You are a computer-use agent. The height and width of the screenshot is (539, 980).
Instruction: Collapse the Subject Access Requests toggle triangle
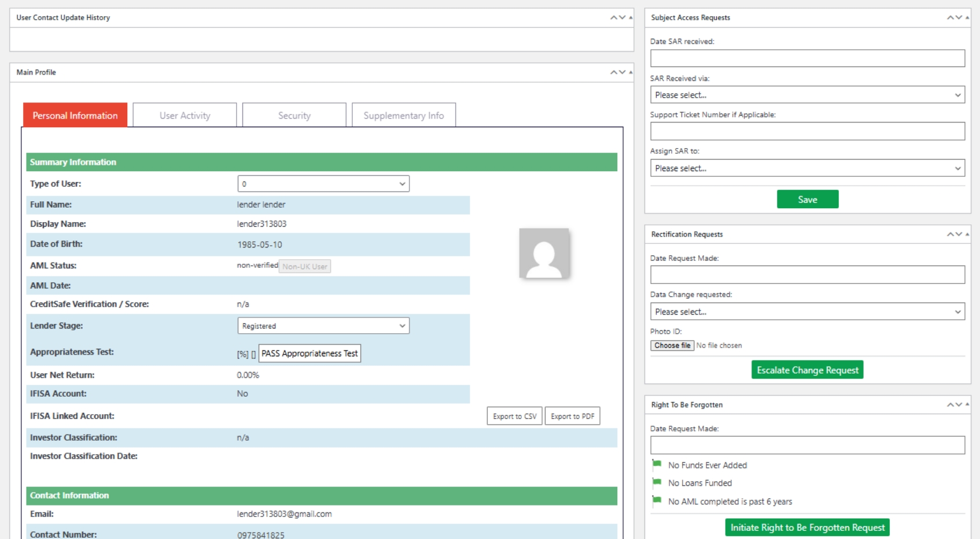967,17
